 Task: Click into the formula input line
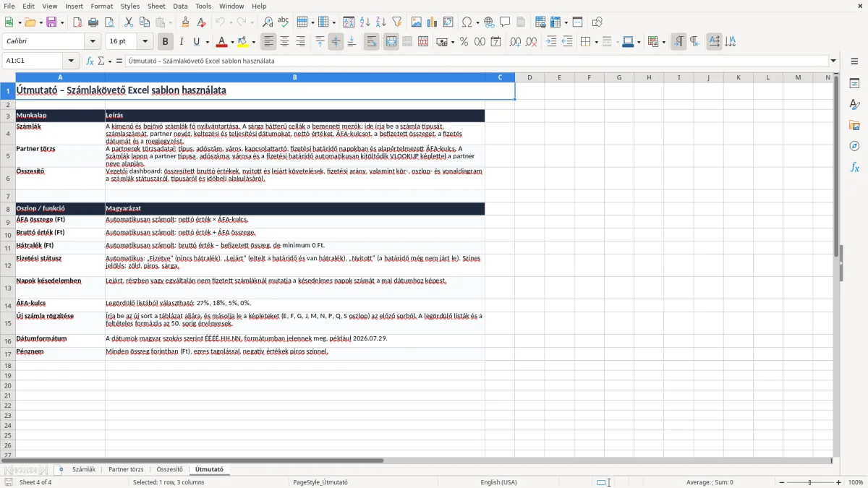[x=476, y=61]
